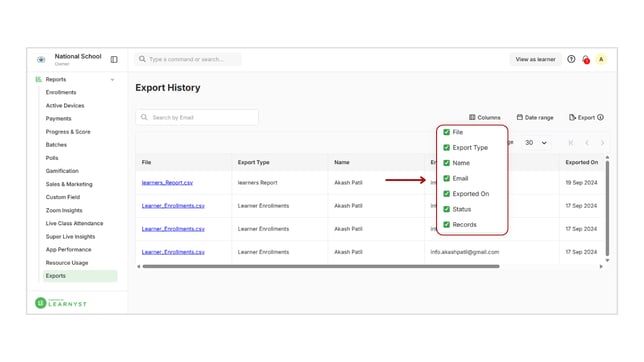Click the magnifier icon in command search
This screenshot has height=362, width=644.
click(x=142, y=59)
